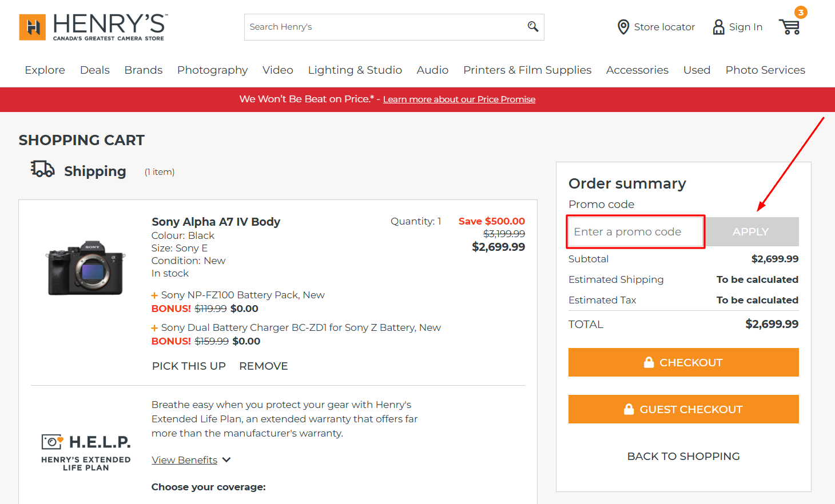Open the Brands menu
This screenshot has height=504, width=835.
(143, 70)
